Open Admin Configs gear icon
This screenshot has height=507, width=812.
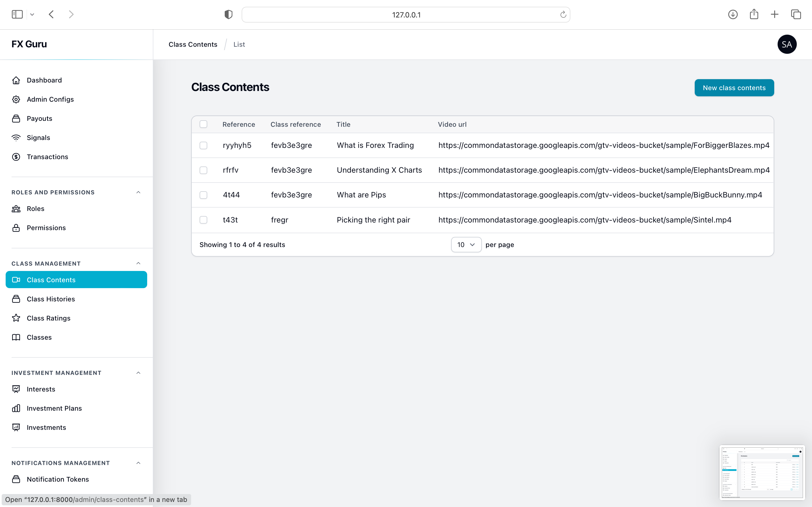click(16, 99)
